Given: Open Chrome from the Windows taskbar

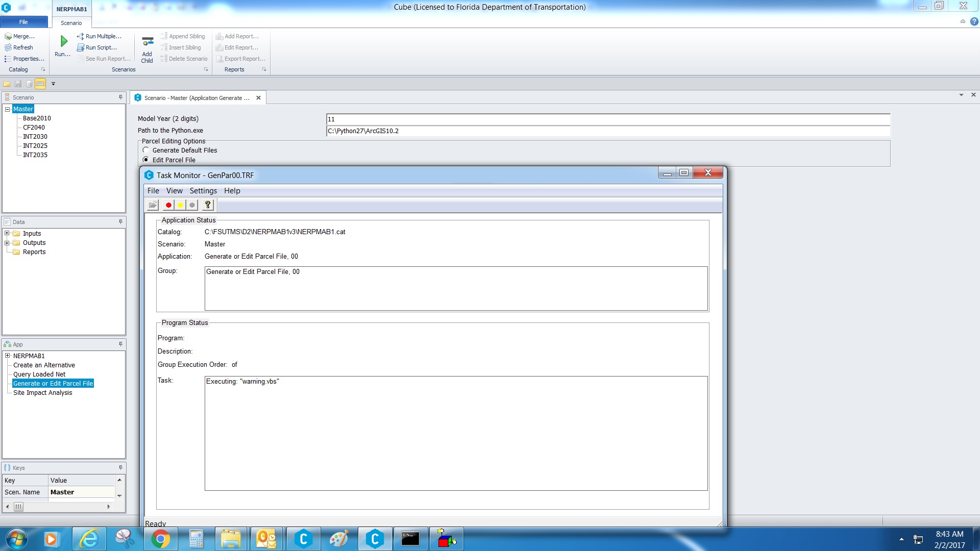Looking at the screenshot, I should [160, 539].
